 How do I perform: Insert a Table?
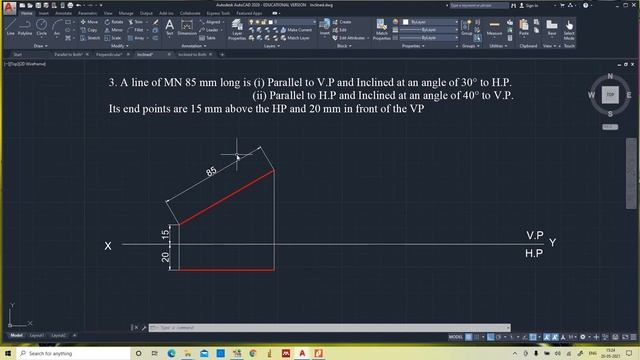207,38
